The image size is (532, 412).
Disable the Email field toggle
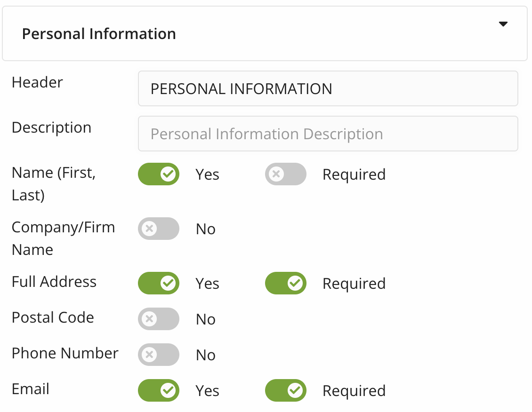tap(159, 390)
